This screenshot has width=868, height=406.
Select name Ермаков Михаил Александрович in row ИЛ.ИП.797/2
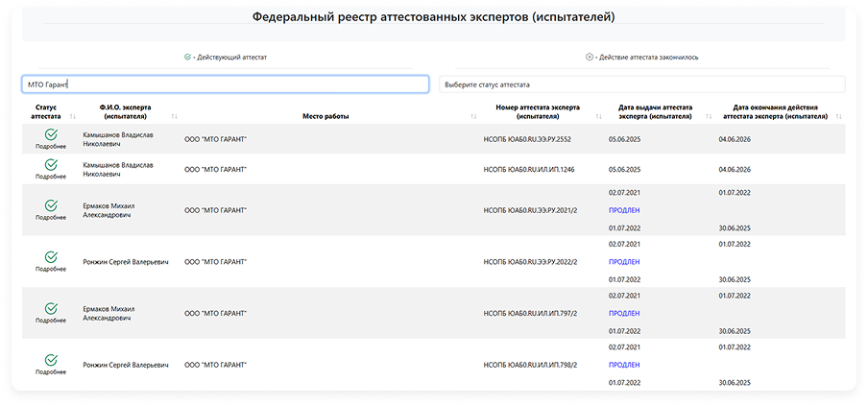click(108, 313)
